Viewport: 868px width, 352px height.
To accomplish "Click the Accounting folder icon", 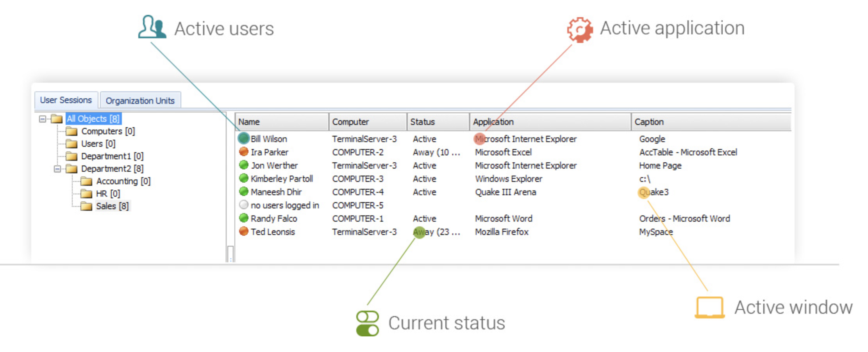I will 86,181.
